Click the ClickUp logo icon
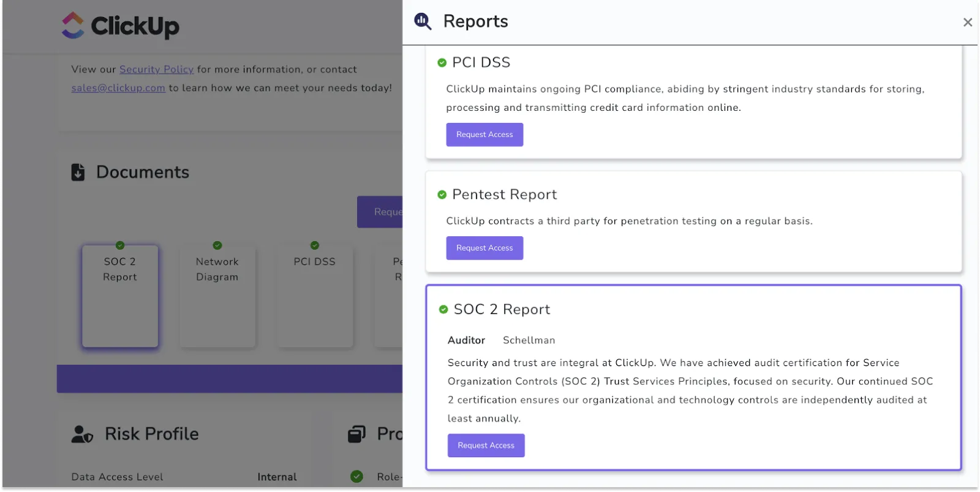 (x=73, y=26)
